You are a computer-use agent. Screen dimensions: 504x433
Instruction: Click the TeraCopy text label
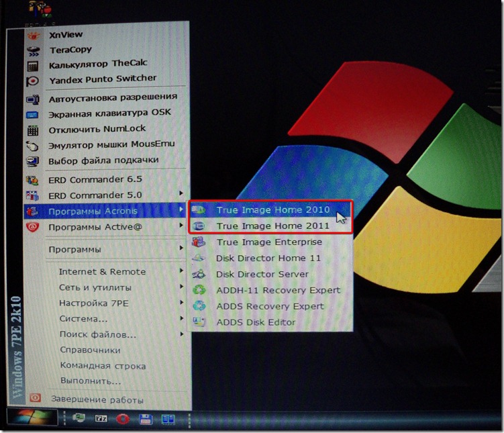(x=70, y=50)
